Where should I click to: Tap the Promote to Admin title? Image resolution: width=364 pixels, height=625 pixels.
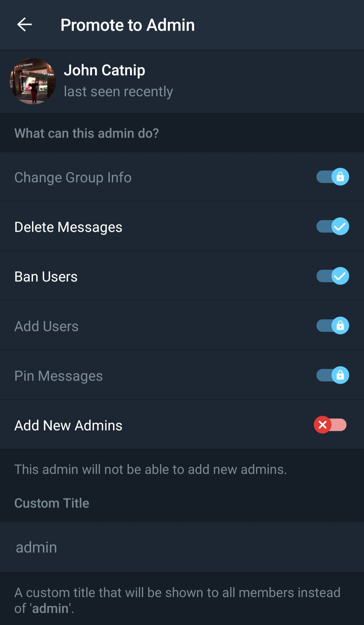128,25
